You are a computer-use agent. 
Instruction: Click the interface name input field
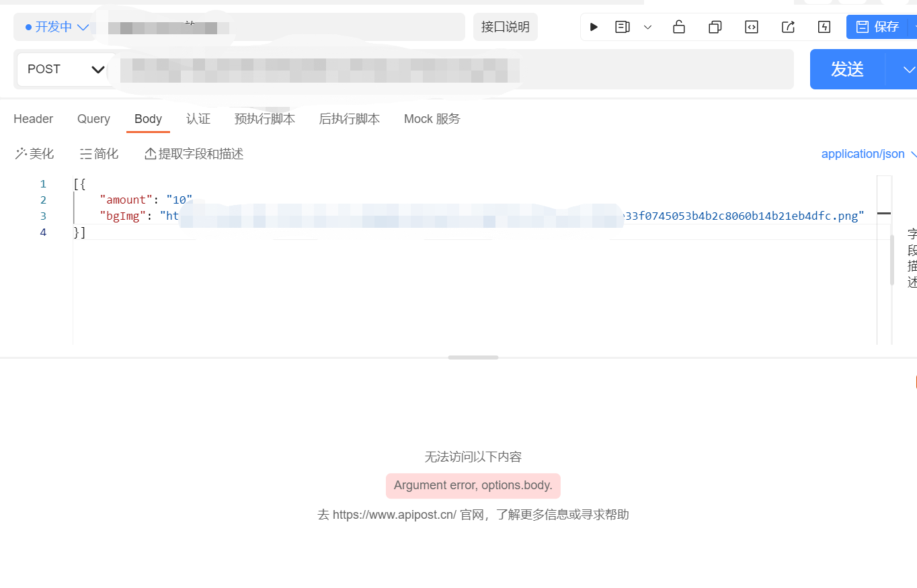click(278, 27)
